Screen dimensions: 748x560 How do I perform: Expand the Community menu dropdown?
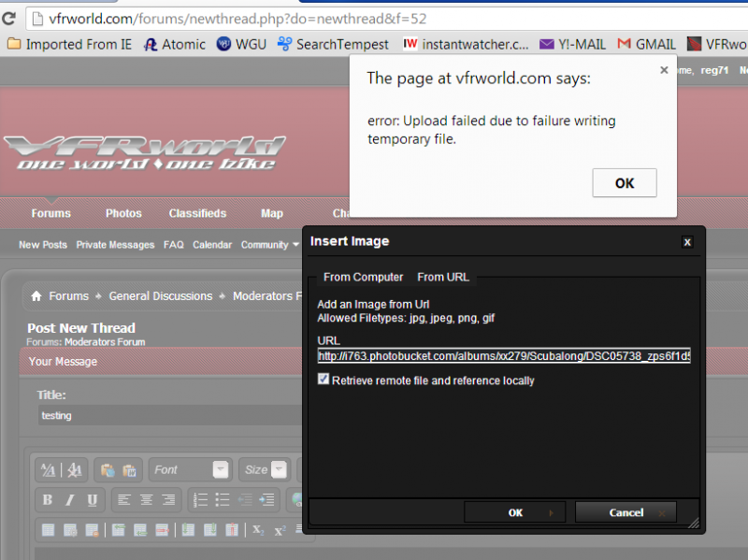point(269,245)
